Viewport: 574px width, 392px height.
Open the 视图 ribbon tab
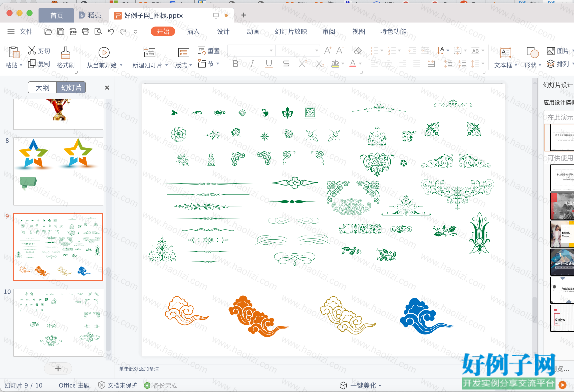pyautogui.click(x=359, y=32)
